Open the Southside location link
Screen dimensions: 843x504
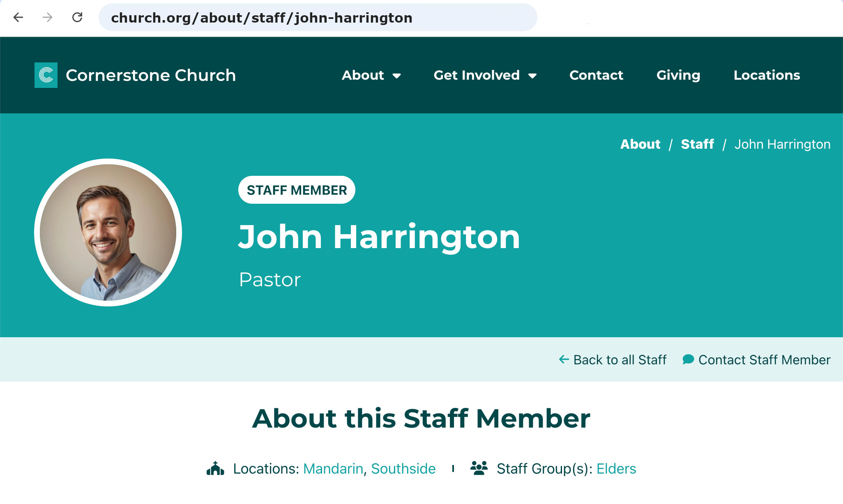click(403, 469)
